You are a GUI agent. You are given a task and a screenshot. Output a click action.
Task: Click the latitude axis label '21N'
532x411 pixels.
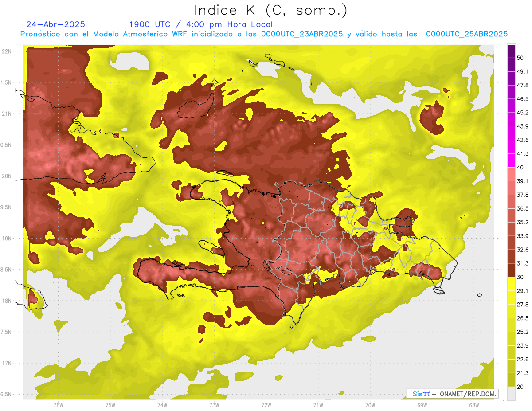point(7,114)
